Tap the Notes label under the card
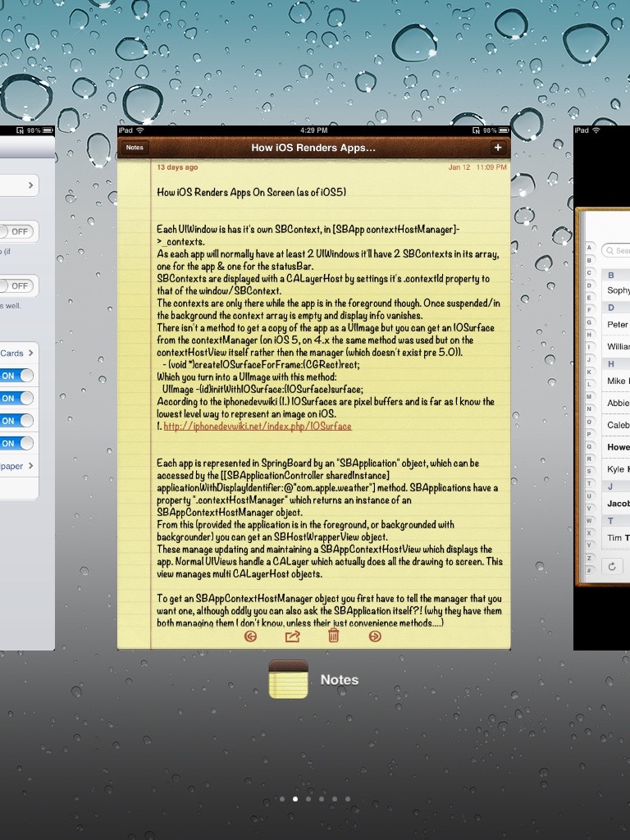Screen dimensions: 630x840 coord(339,680)
